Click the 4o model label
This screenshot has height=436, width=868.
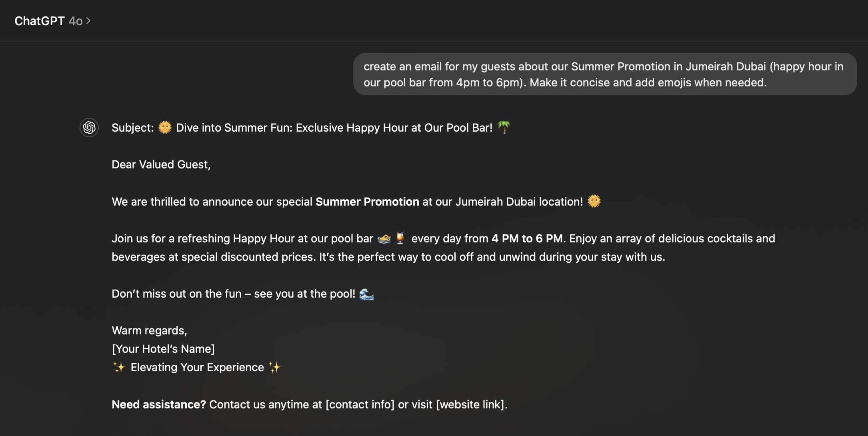coord(76,21)
